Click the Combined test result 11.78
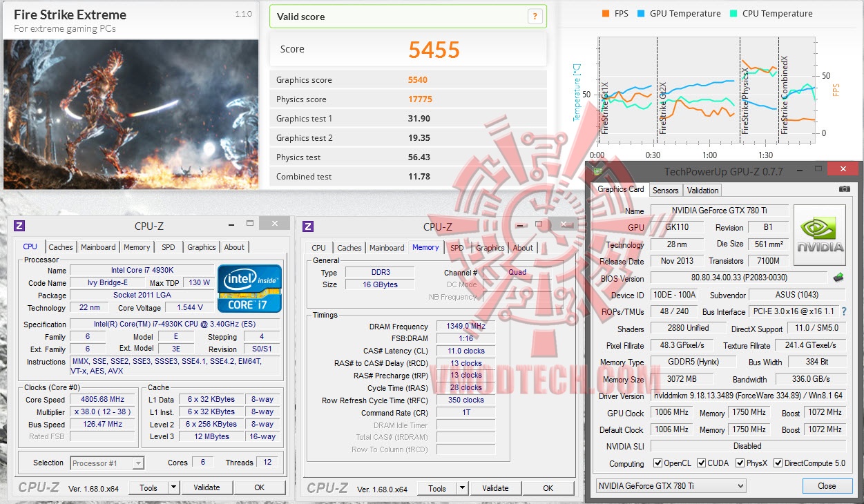The width and height of the screenshot is (864, 504). coord(419,177)
